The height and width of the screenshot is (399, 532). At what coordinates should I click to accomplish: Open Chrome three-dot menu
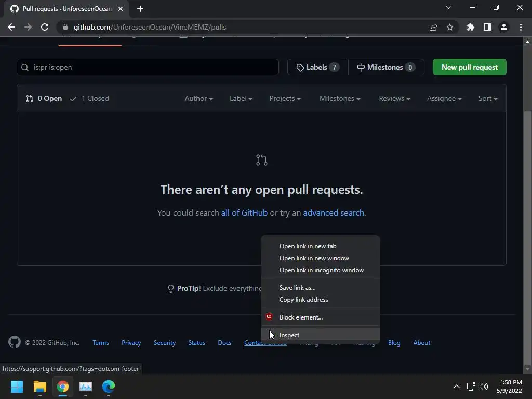point(521,27)
